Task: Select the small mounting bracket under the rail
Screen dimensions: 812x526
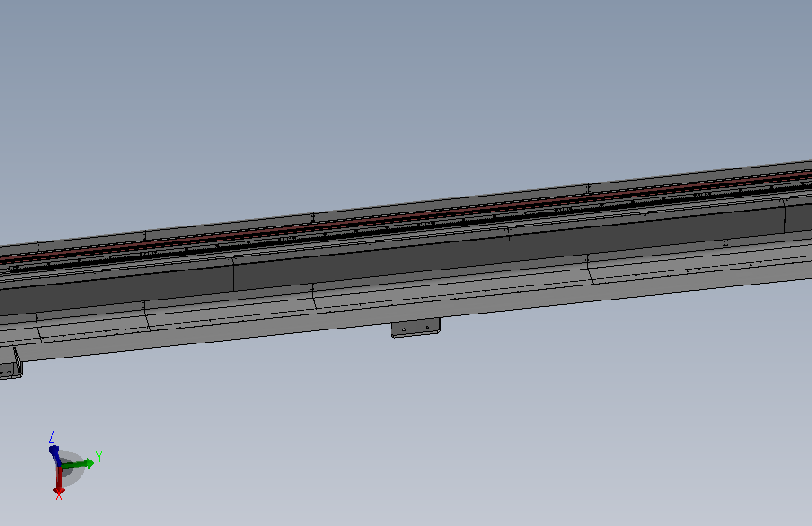Action: pyautogui.click(x=415, y=329)
